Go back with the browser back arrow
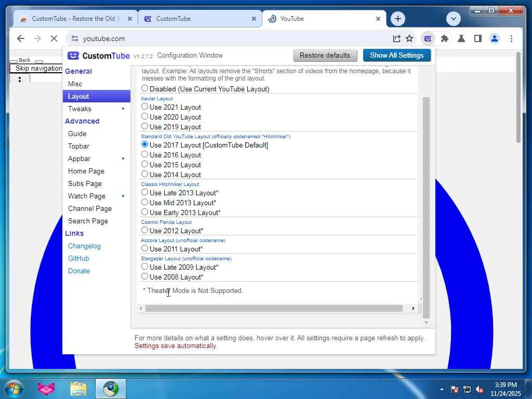 (21, 38)
